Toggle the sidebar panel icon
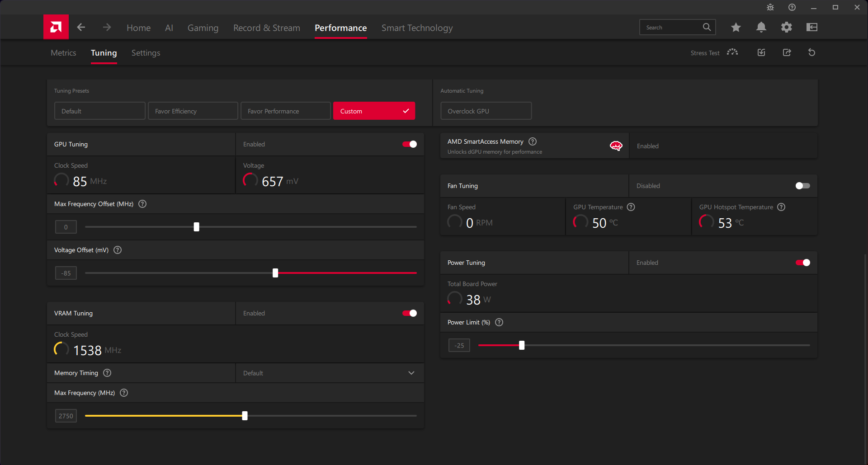The image size is (868, 465). click(812, 27)
